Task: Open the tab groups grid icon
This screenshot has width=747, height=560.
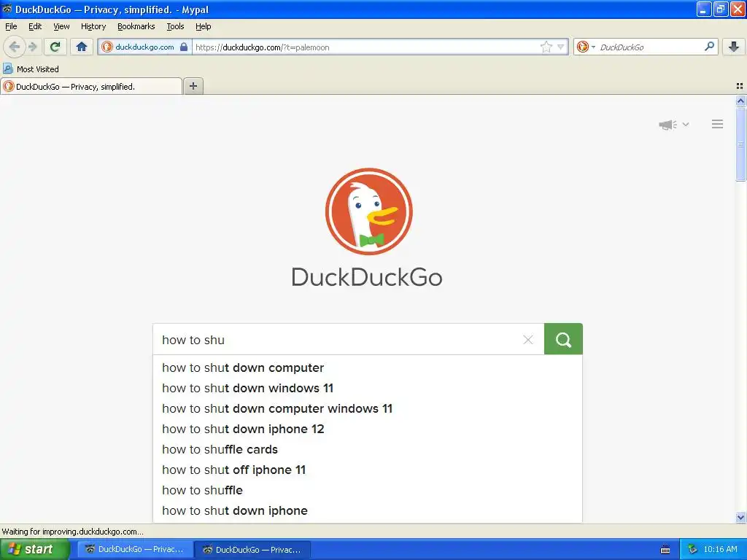Action: tap(740, 86)
